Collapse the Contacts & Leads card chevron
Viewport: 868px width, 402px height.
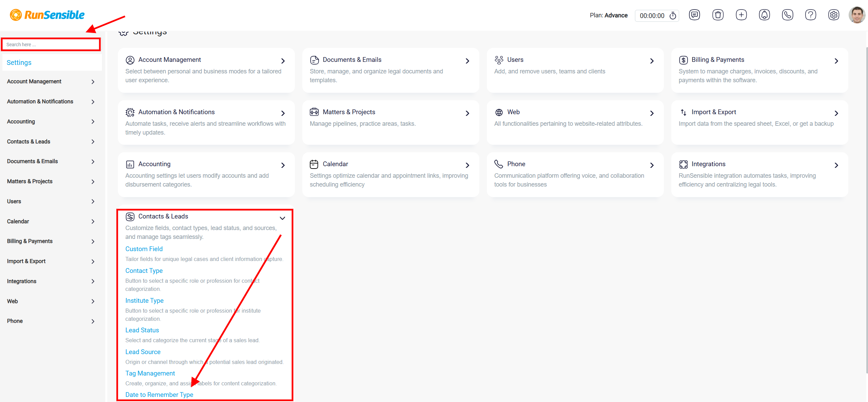[282, 218]
